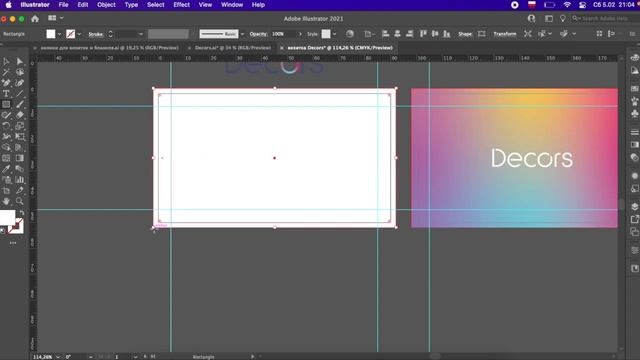
Task: Select the Zoom tool
Action: (19, 201)
